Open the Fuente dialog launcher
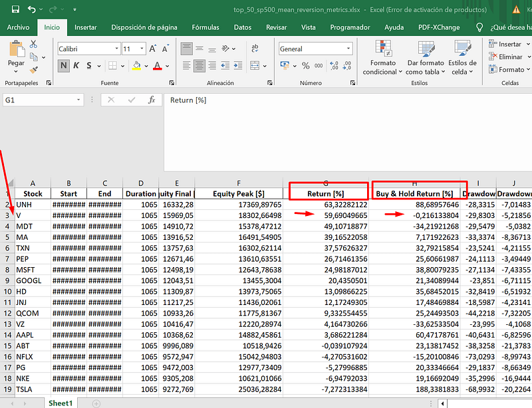The width and height of the screenshot is (532, 408). (x=172, y=83)
